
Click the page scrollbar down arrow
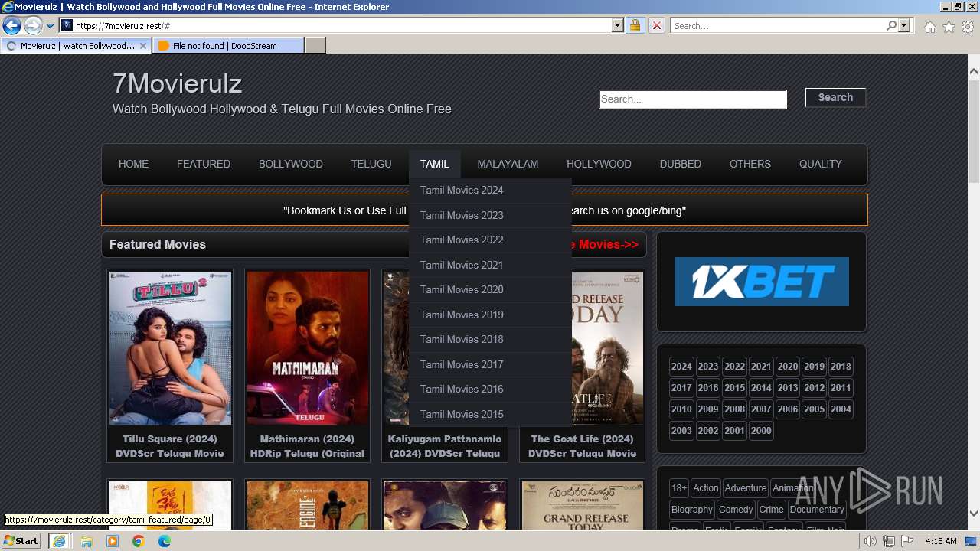click(x=974, y=514)
